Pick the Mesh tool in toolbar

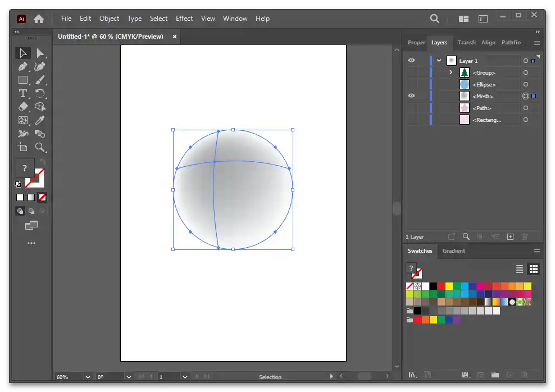[x=22, y=120]
